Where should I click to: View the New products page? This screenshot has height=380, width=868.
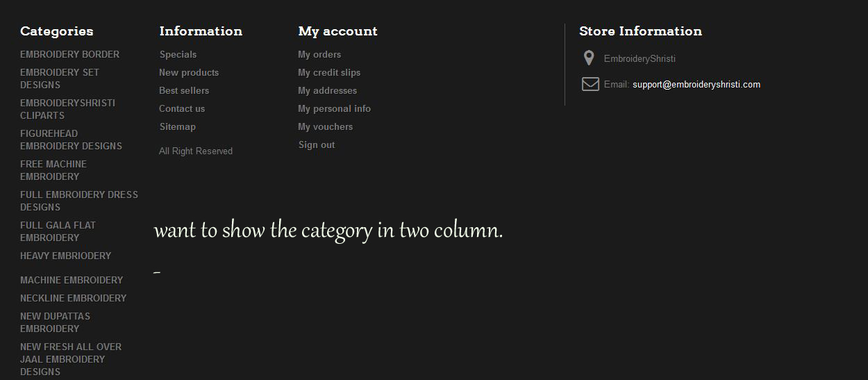tap(189, 72)
